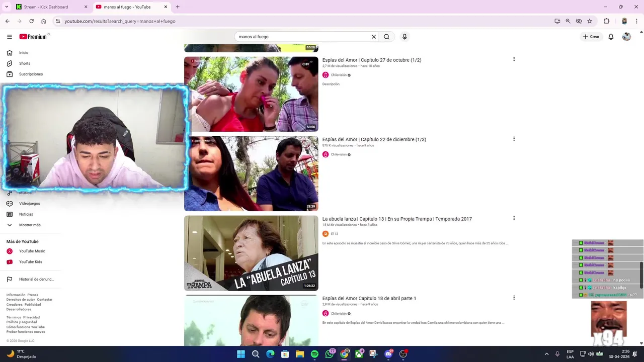Open title Espías del Amor Capítulo 18 de abril
This screenshot has width=644, height=362.
click(x=369, y=298)
